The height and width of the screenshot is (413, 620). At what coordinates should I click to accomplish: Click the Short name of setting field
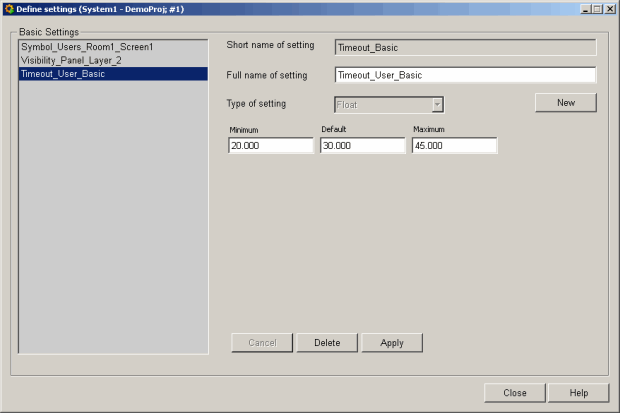coord(465,46)
